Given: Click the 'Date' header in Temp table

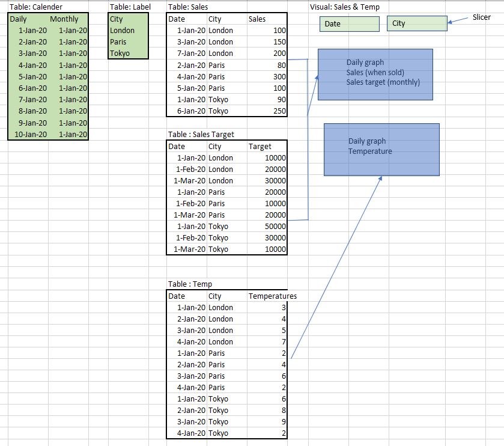Looking at the screenshot, I should point(177,296).
